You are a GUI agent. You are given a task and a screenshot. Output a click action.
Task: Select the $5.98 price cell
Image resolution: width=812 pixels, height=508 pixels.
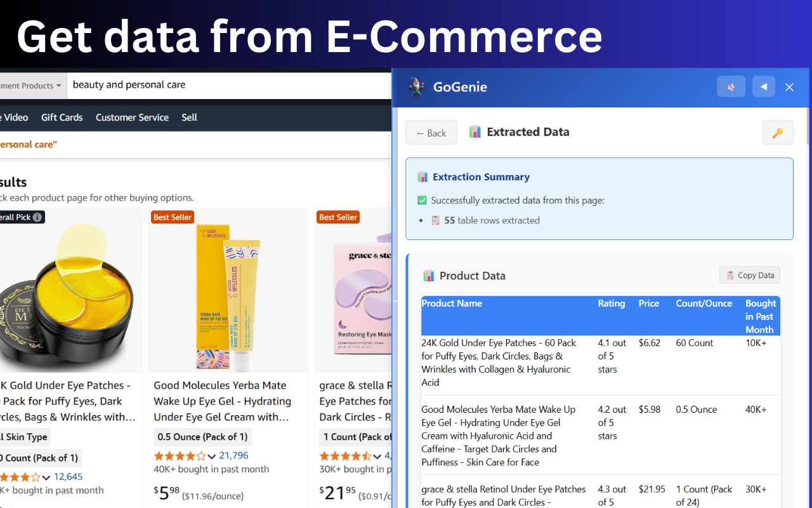coord(650,410)
